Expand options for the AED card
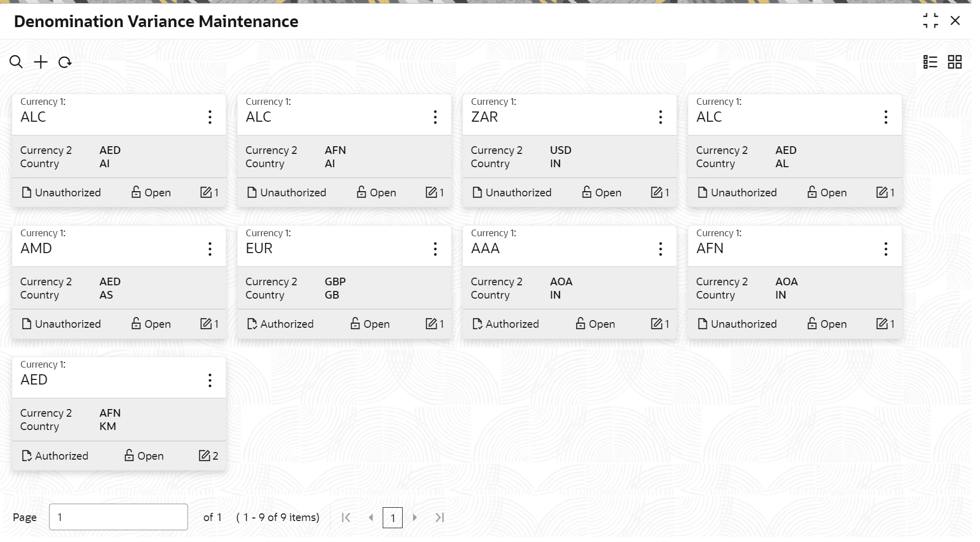 click(209, 380)
